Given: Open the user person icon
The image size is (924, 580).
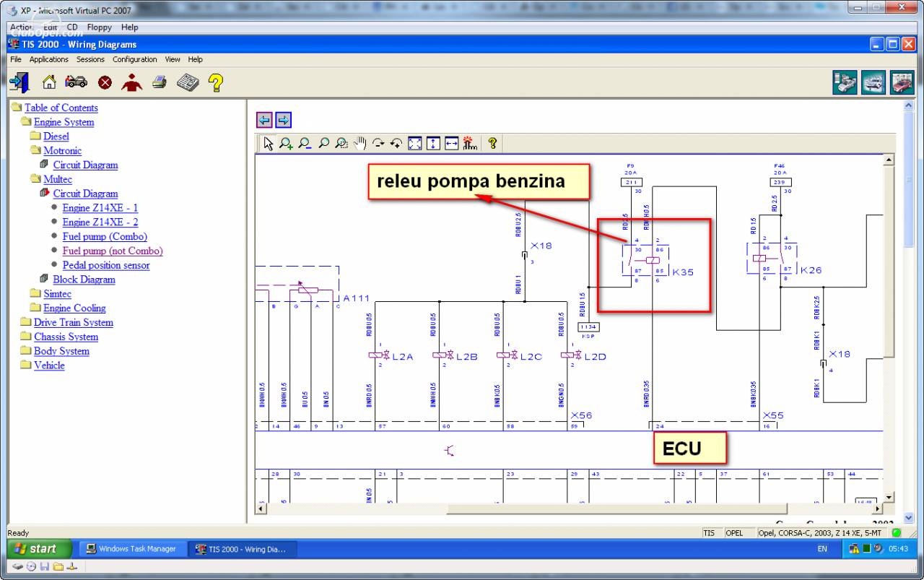Looking at the screenshot, I should point(132,82).
